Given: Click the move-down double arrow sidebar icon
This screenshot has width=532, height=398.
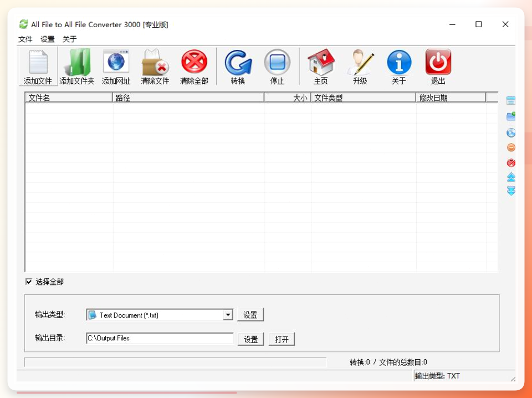Looking at the screenshot, I should coord(510,191).
